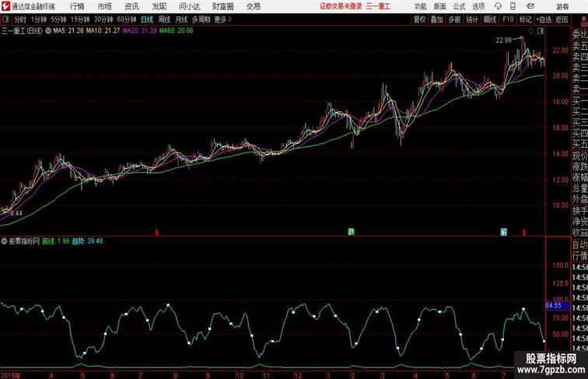Click the 自动 label in right panel
The height and width of the screenshot is (379, 588).
pos(579,244)
